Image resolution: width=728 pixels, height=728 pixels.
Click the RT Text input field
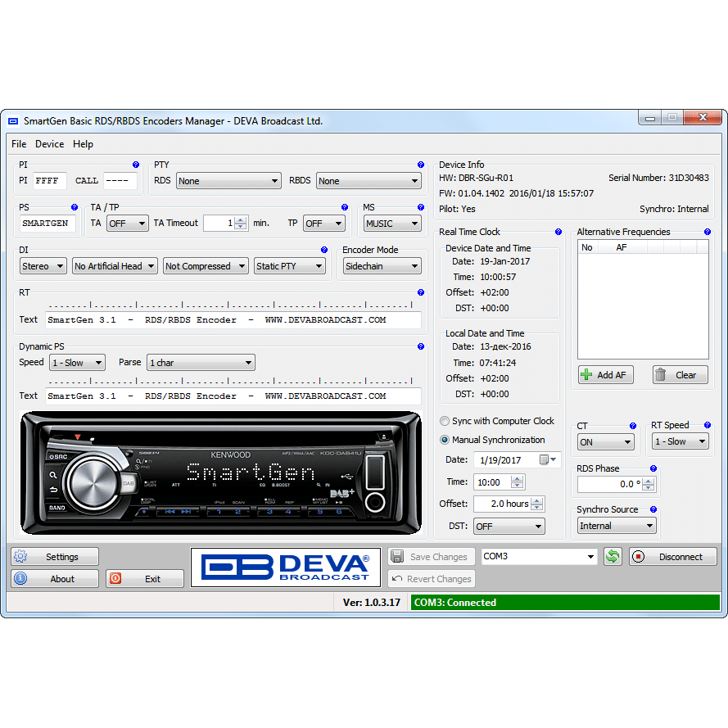[x=233, y=320]
